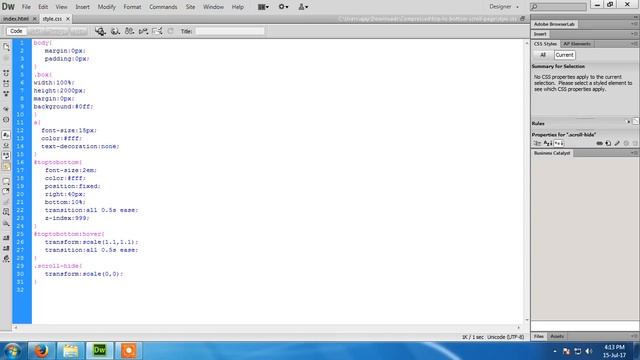This screenshot has height=360, width=640.
Task: Toggle Line Numbers in the coding toolbar
Action: coord(6,135)
